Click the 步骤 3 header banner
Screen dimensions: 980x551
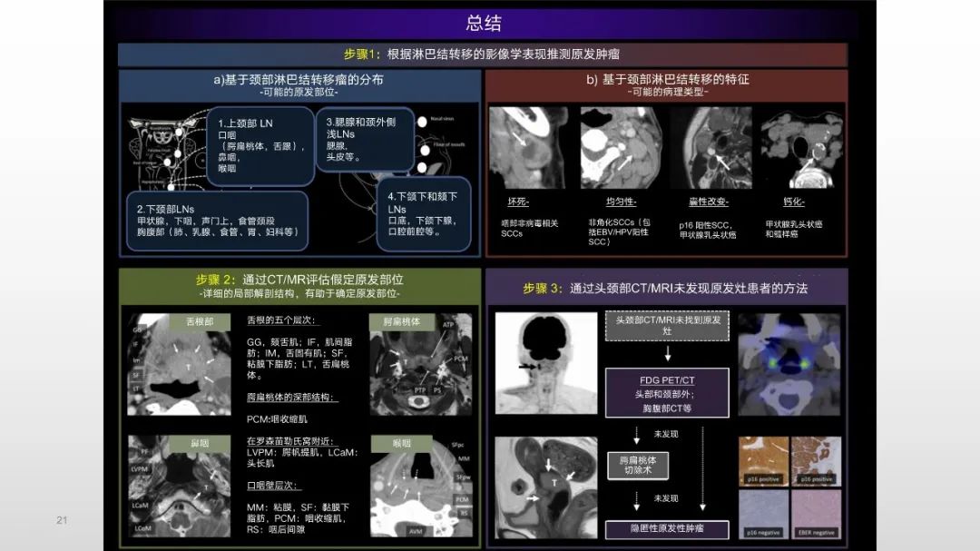[x=666, y=288]
